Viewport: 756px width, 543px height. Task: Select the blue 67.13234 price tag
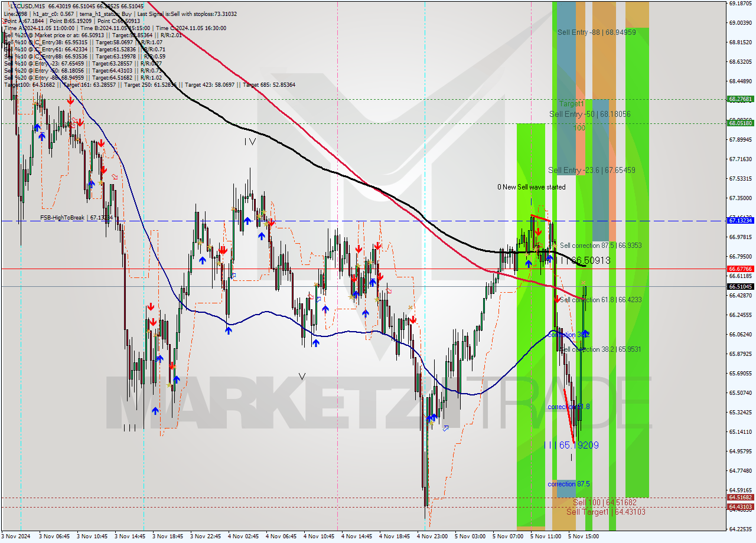pos(740,220)
